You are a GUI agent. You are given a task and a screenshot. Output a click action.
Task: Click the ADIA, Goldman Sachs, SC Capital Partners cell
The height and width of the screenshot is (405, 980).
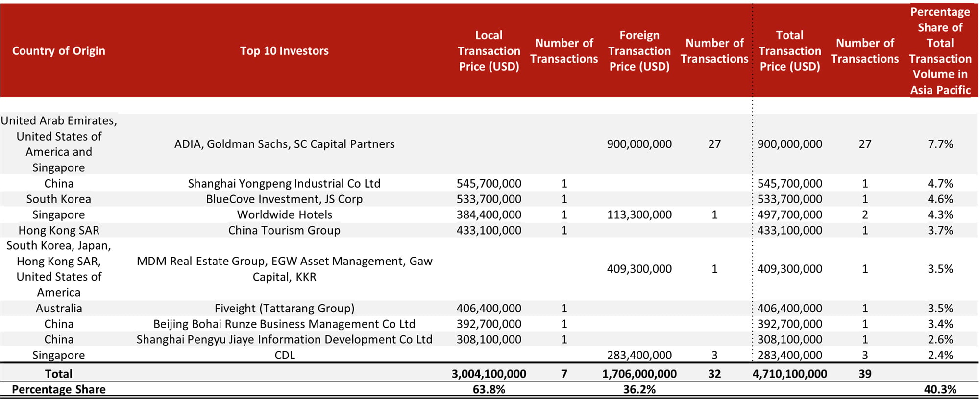click(x=284, y=144)
